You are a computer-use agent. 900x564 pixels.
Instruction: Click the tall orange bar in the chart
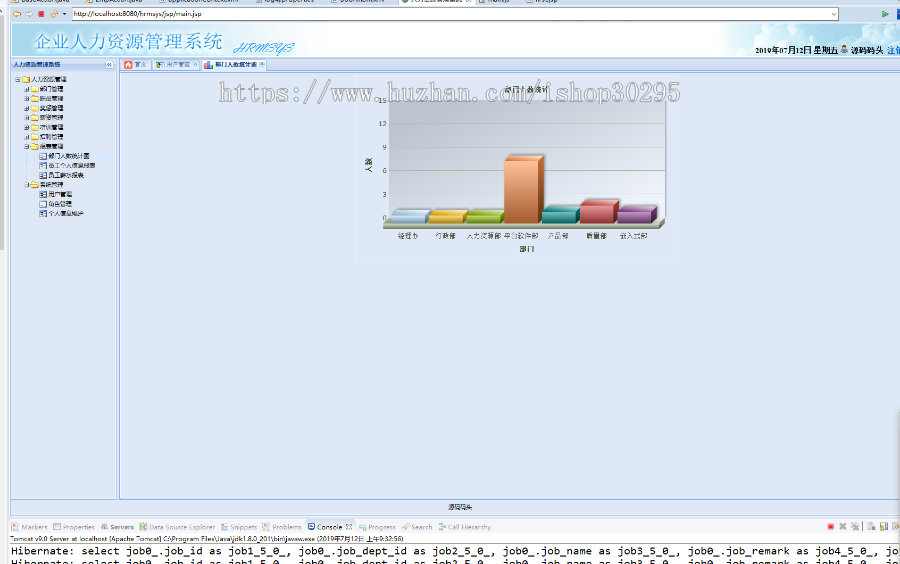coord(523,189)
